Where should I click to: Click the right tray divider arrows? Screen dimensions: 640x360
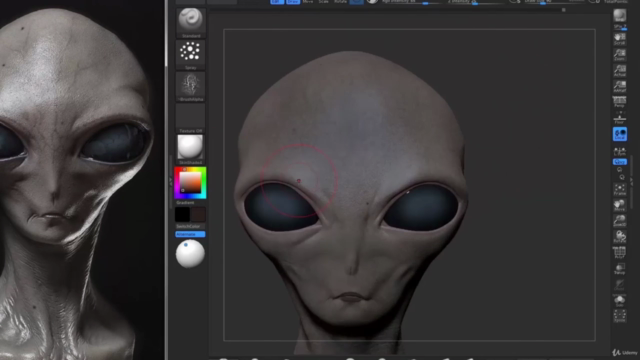click(x=631, y=181)
